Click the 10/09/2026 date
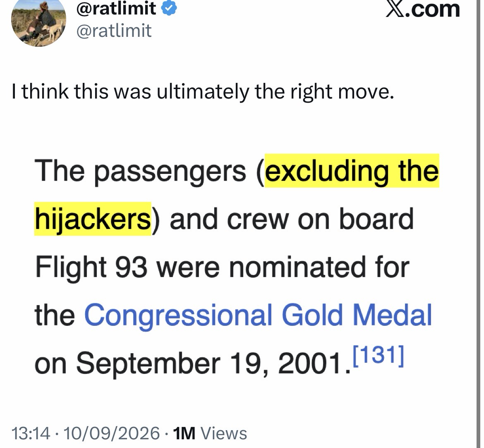The height and width of the screenshot is (448, 484). coord(111,433)
